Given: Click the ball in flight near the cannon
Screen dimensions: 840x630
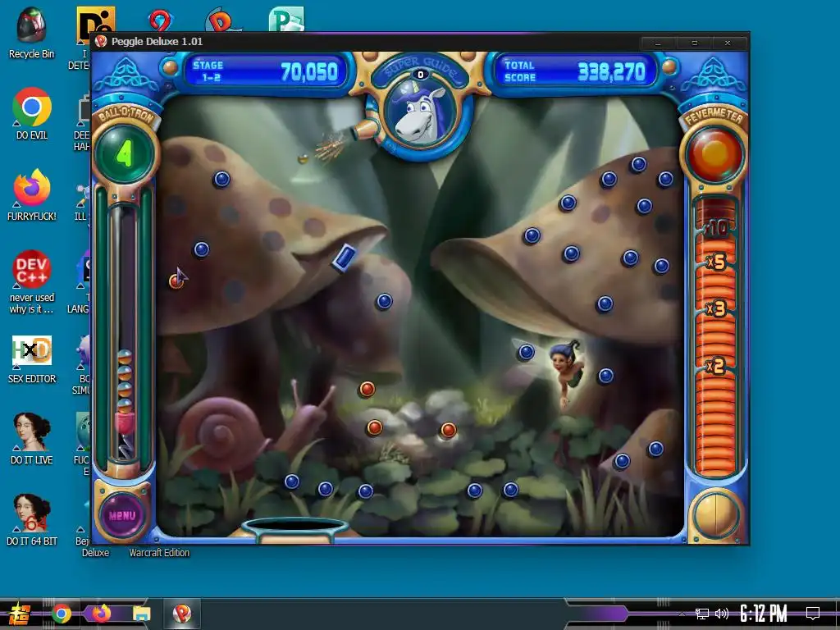Looking at the screenshot, I should [303, 158].
